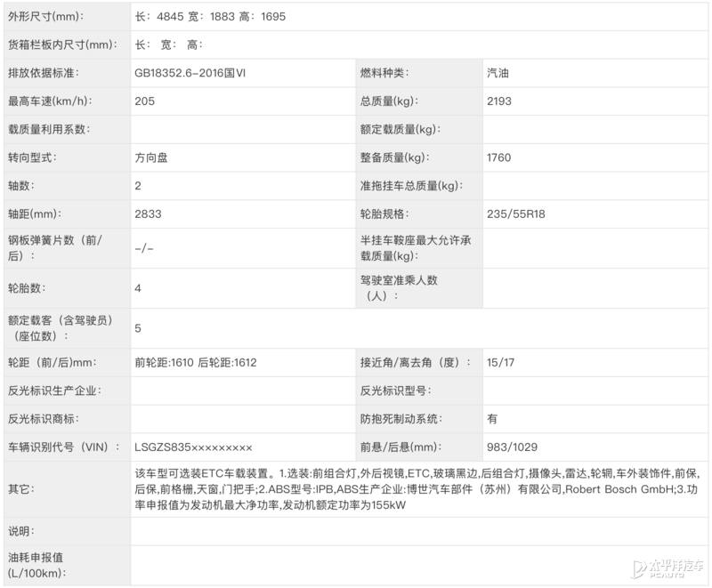Select the wheelbase value 2833
Image resolution: width=712 pixels, height=588 pixels.
point(148,214)
